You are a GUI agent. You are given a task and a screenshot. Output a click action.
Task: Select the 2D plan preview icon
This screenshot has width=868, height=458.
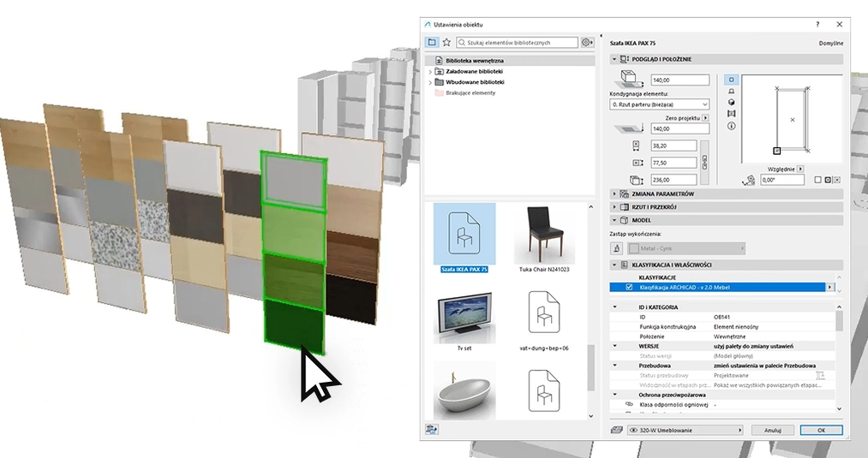pyautogui.click(x=731, y=79)
